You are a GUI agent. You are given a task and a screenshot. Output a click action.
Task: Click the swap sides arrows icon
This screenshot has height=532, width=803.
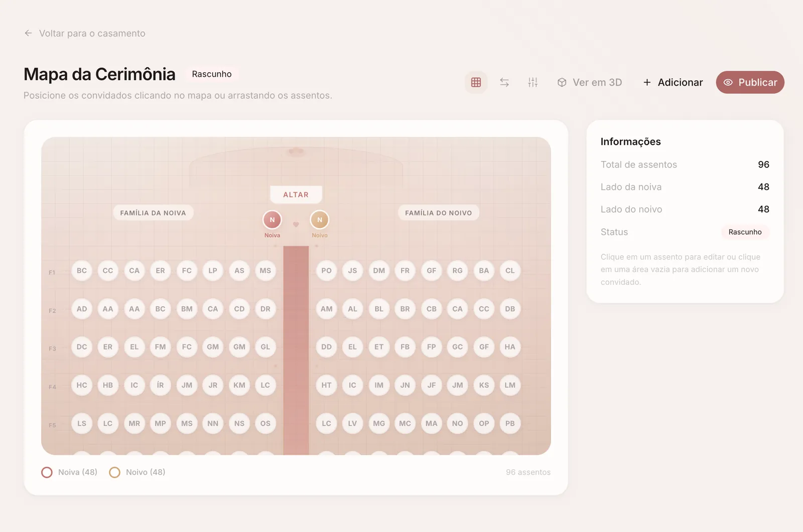click(504, 82)
